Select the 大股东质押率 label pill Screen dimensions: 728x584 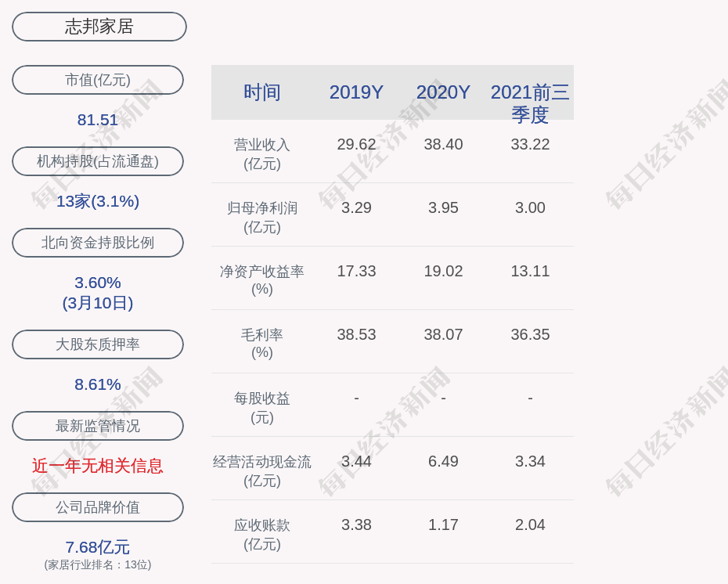coord(98,344)
